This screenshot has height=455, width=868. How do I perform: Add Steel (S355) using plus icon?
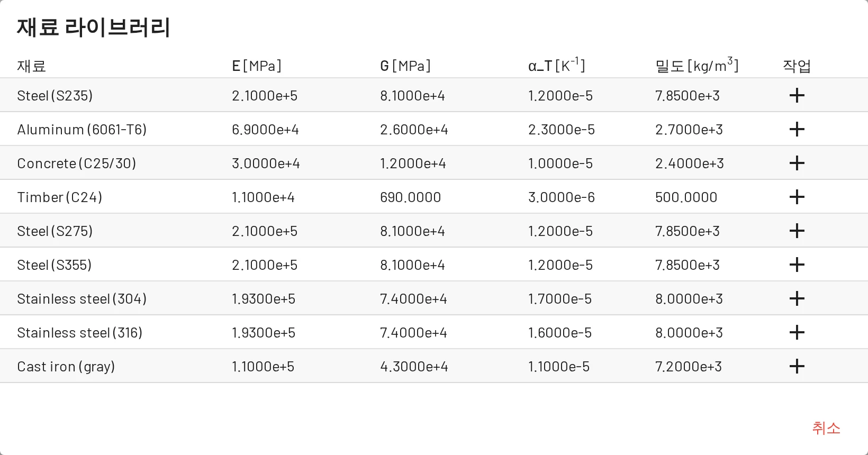[797, 265]
